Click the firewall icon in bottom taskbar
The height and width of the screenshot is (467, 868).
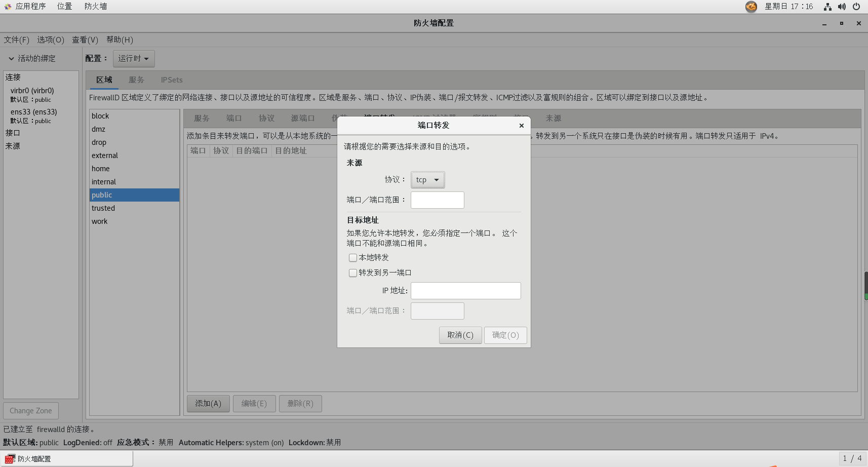[x=9, y=459]
